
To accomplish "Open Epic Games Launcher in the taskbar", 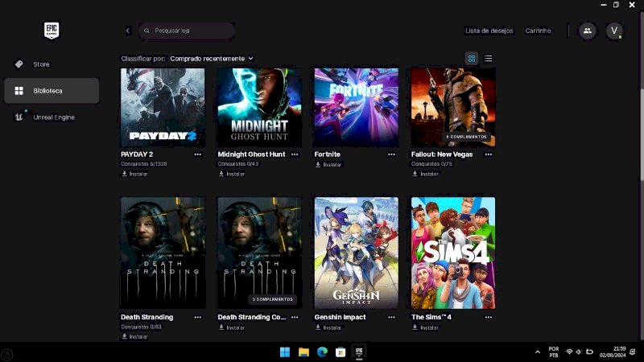I will click(x=360, y=352).
